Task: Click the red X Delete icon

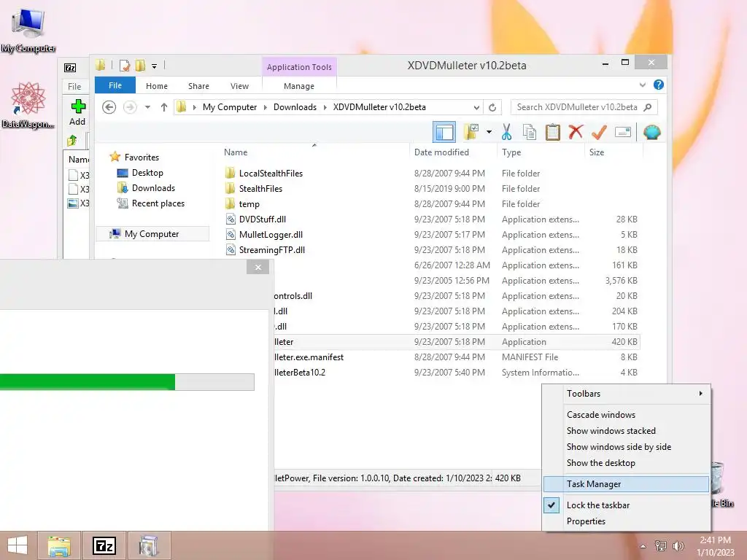Action: tap(576, 131)
